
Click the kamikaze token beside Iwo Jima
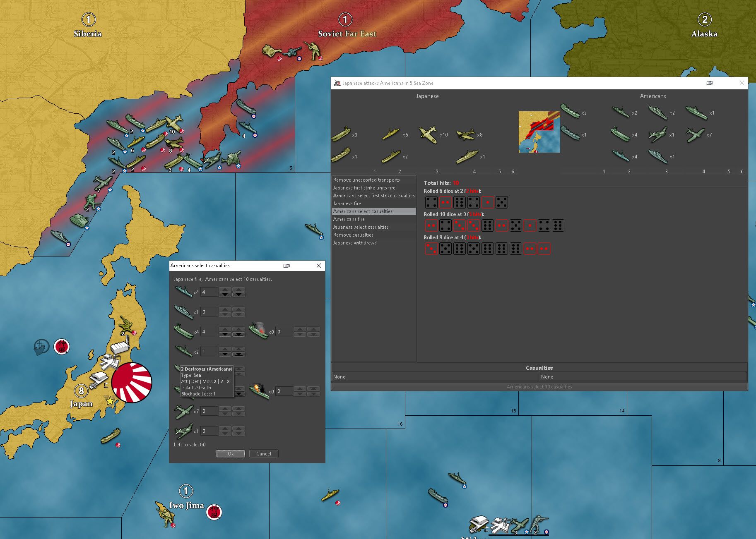[x=214, y=512]
